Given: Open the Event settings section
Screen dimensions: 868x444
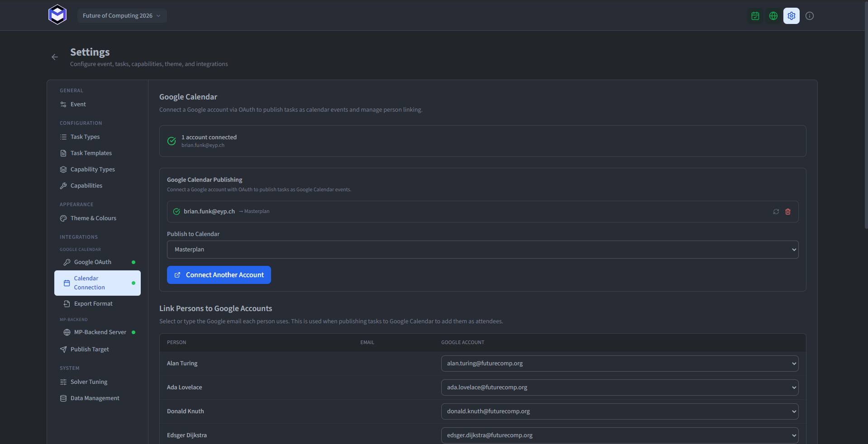Looking at the screenshot, I should (97, 104).
